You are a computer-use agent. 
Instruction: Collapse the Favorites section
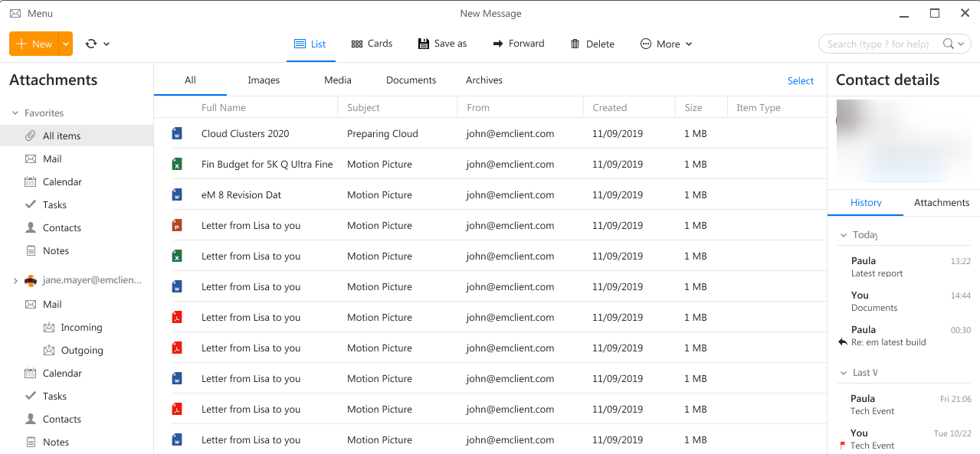15,113
